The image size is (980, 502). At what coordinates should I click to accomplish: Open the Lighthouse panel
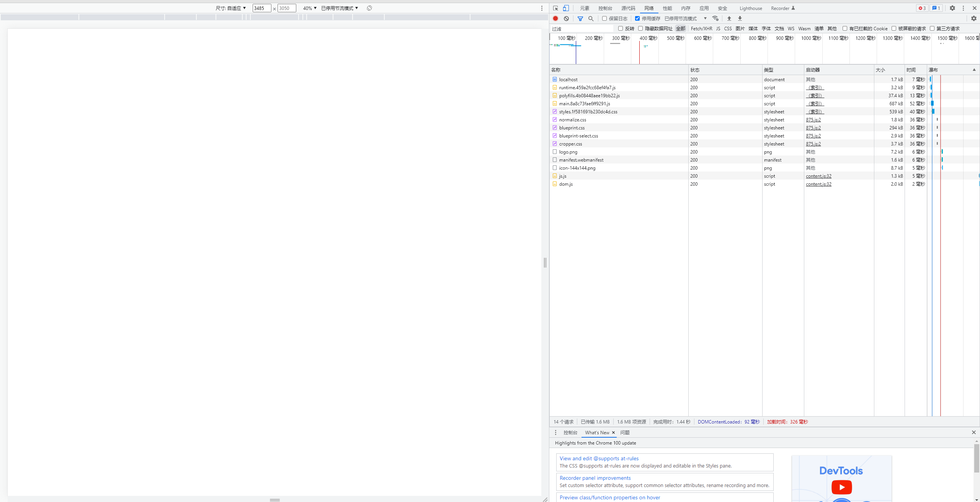tap(750, 8)
